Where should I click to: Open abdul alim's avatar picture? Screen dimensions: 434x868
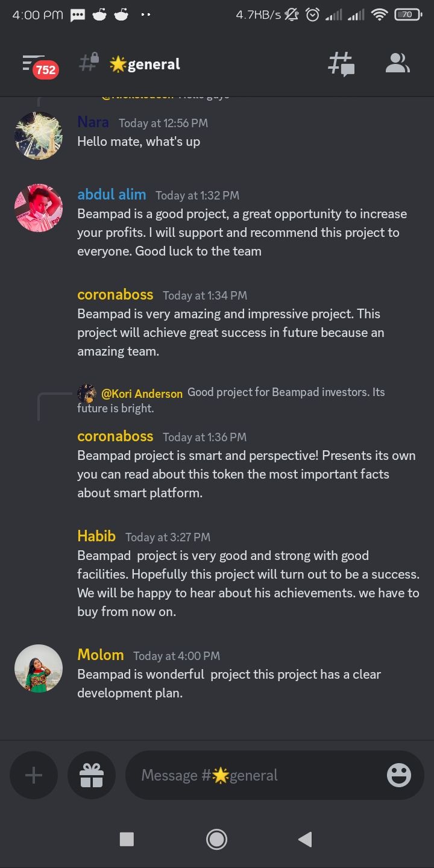coord(39,208)
